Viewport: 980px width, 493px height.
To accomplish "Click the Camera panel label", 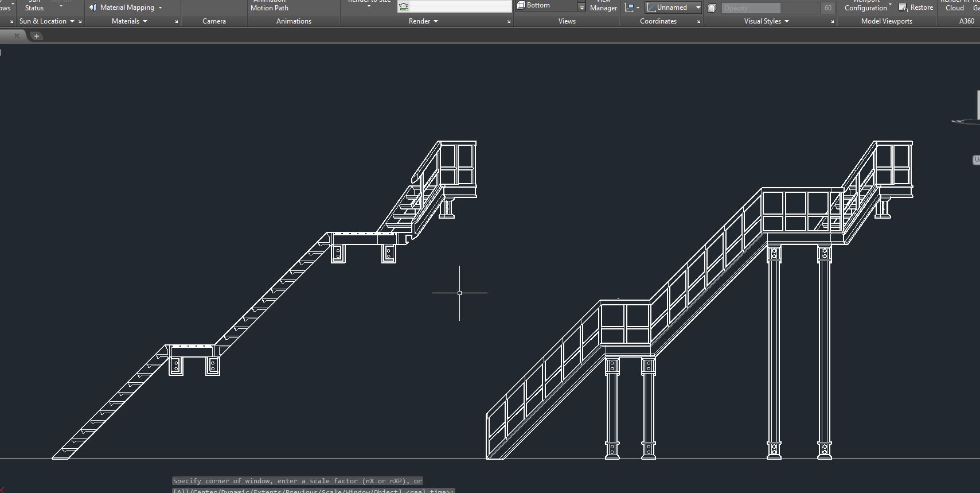I will point(214,21).
